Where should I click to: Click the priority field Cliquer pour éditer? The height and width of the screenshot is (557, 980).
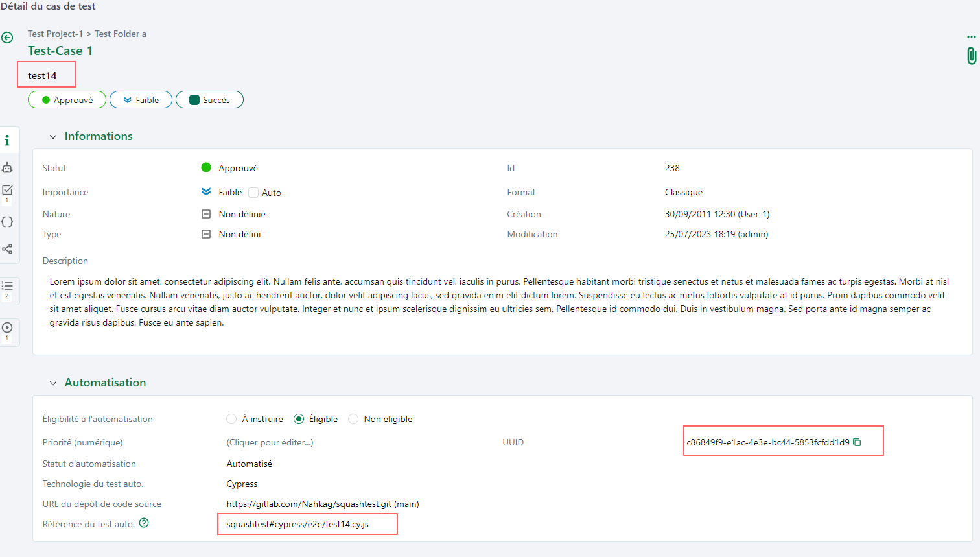(270, 442)
